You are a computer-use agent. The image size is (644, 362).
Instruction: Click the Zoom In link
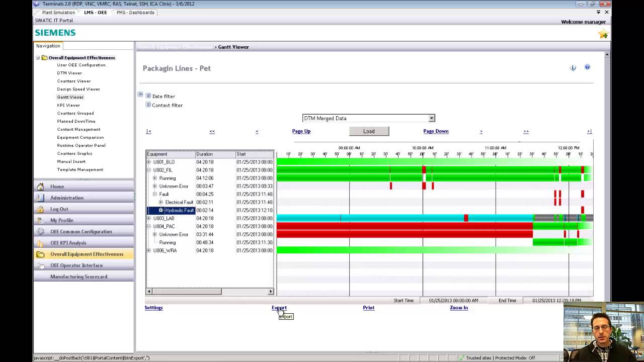(459, 308)
